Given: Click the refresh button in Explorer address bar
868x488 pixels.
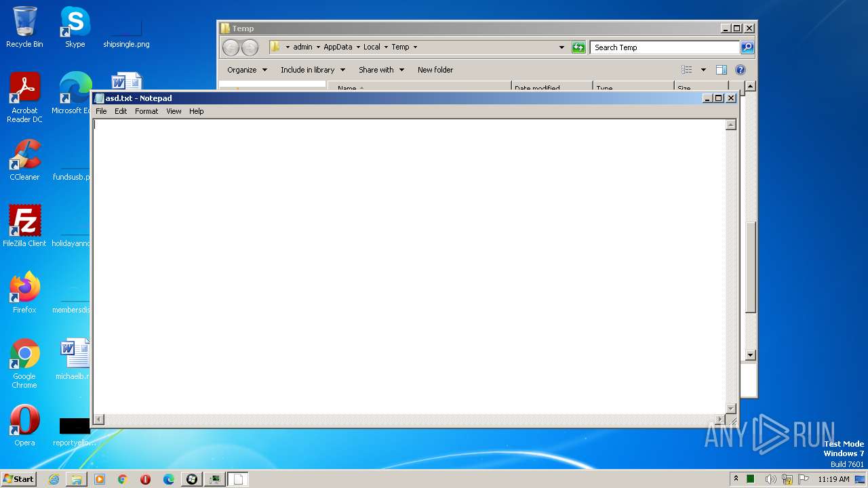Looking at the screenshot, I should [x=578, y=47].
